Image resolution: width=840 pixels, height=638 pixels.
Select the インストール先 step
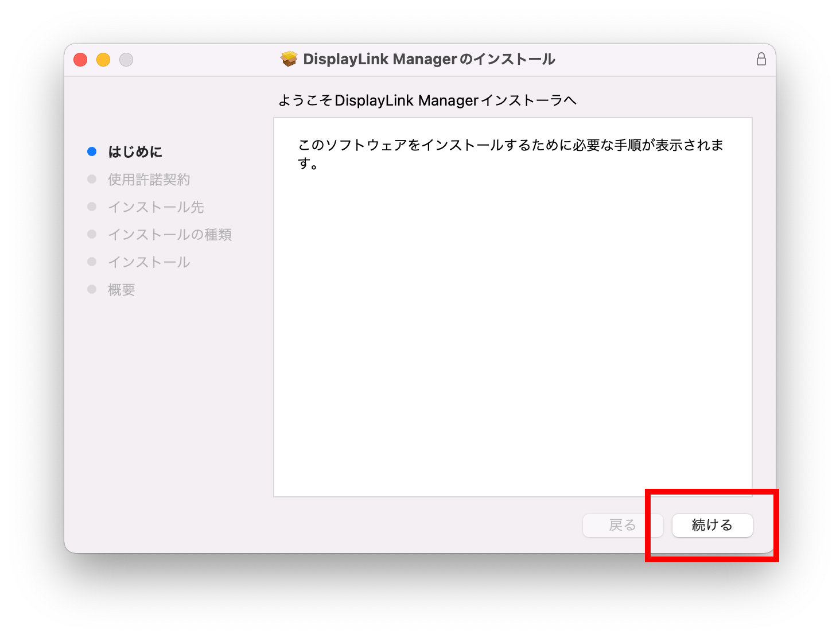[x=156, y=207]
